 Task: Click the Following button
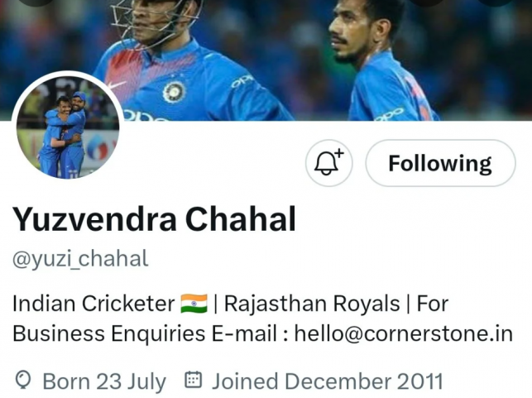click(x=440, y=163)
